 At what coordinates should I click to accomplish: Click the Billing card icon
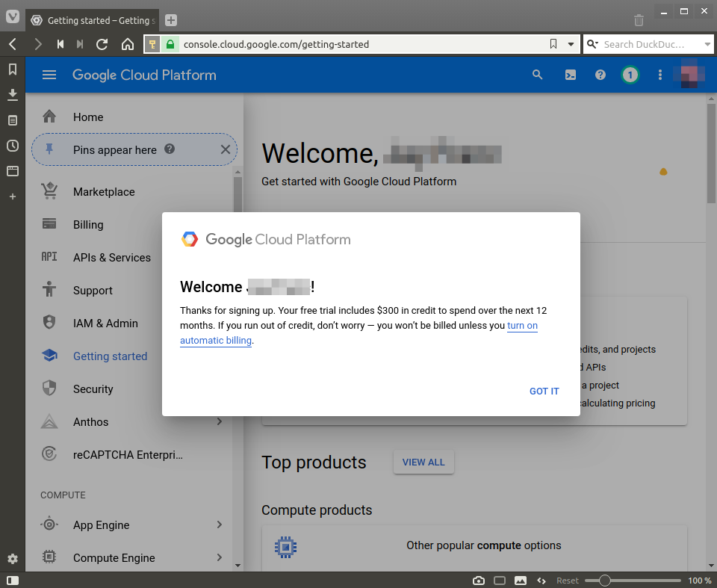pyautogui.click(x=49, y=224)
